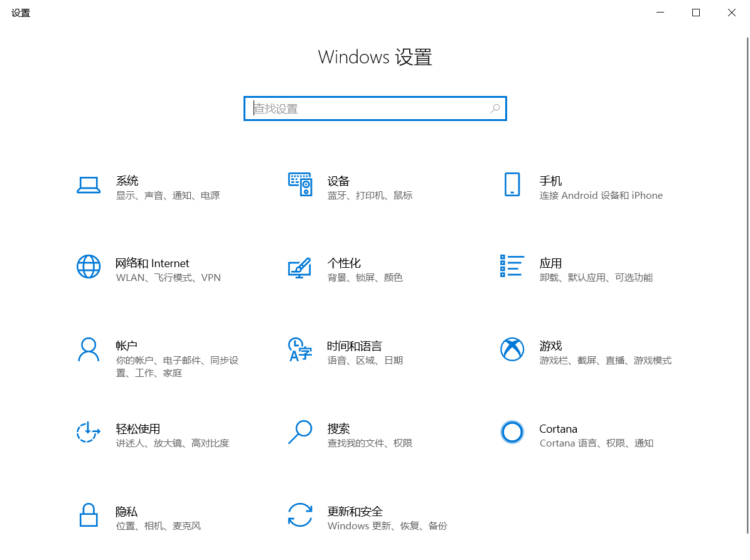
Task: Open the 帐户 (Accounts) person icon
Action: [x=88, y=349]
